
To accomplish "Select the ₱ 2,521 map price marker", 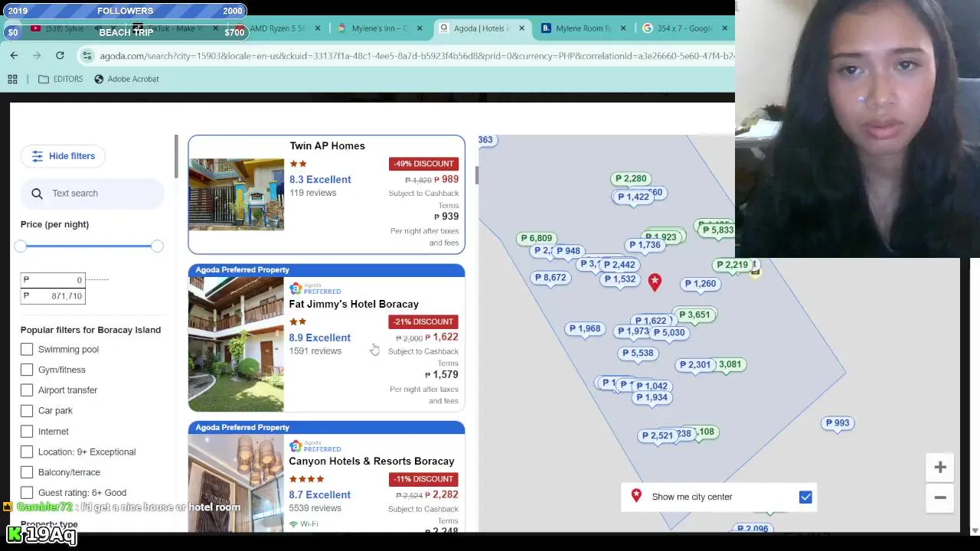I will click(x=658, y=436).
